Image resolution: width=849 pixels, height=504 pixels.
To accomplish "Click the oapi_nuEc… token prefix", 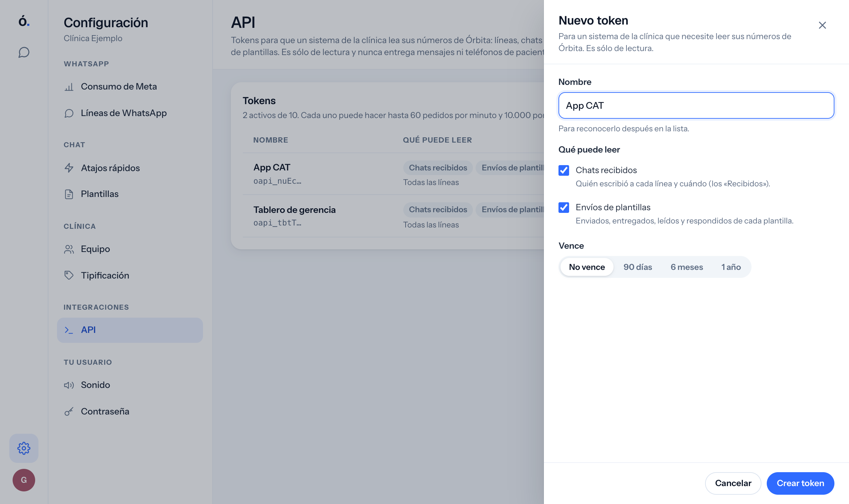I will (277, 181).
